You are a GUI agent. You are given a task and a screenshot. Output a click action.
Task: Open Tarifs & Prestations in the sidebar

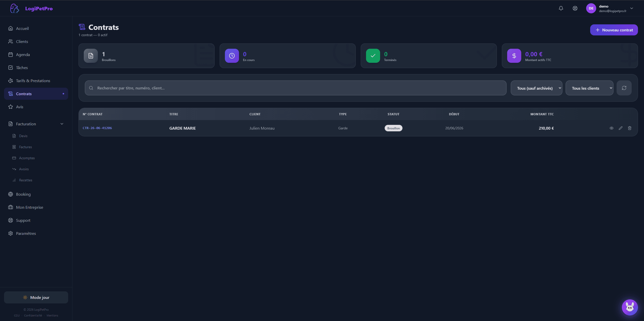click(36, 81)
